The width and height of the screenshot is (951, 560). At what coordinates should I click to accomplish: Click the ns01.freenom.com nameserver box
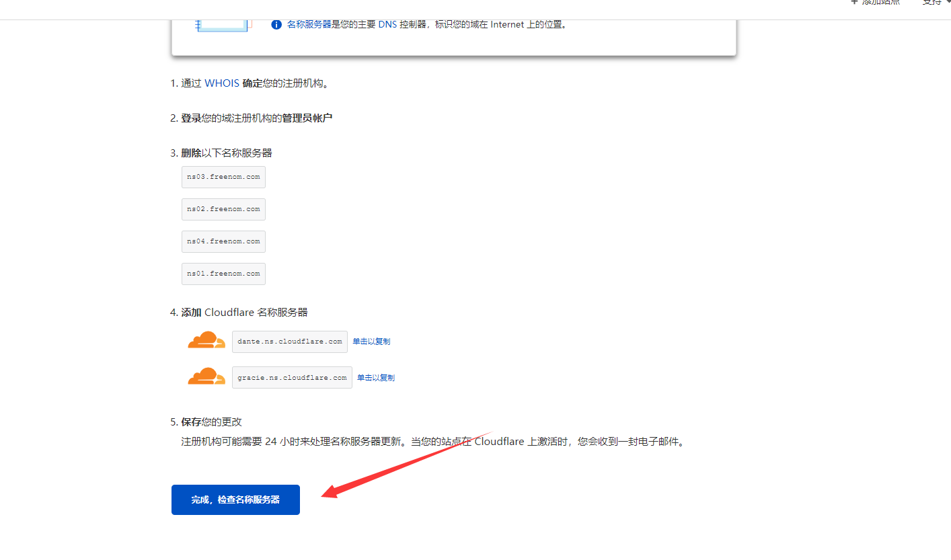click(223, 274)
